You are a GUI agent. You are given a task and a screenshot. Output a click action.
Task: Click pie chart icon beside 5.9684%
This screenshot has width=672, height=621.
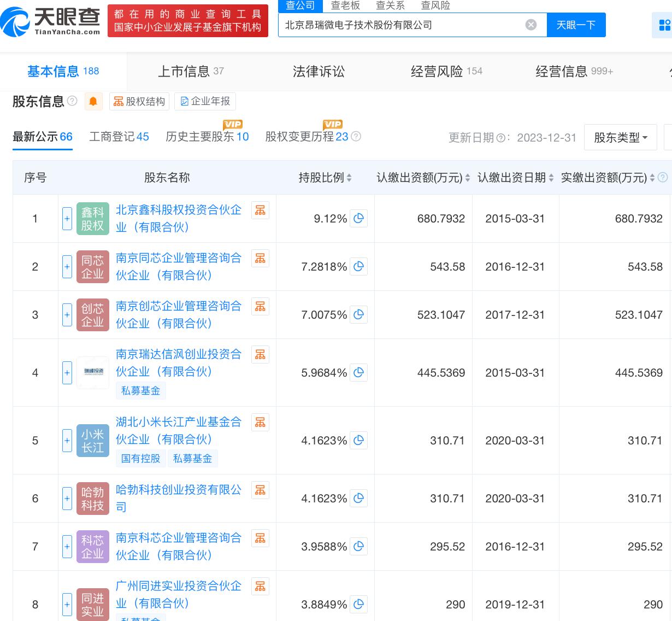(358, 373)
